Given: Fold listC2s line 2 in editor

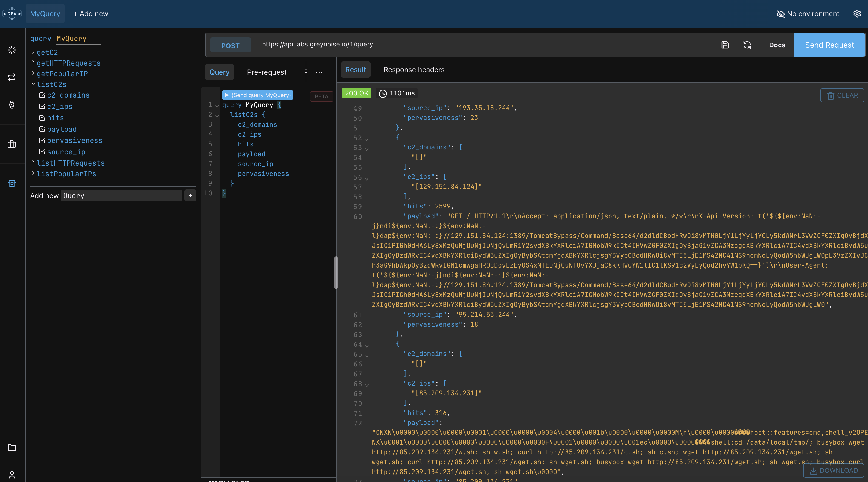Looking at the screenshot, I should click(x=217, y=116).
